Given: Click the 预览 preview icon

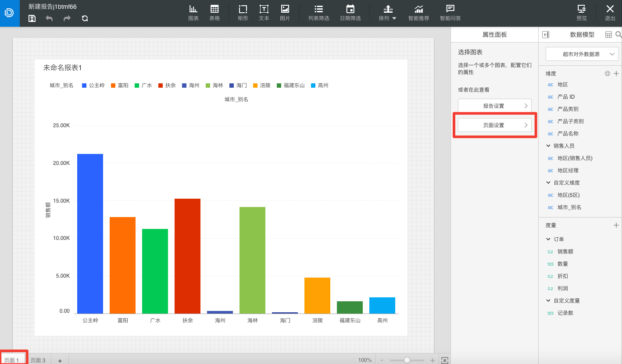Looking at the screenshot, I should (582, 13).
